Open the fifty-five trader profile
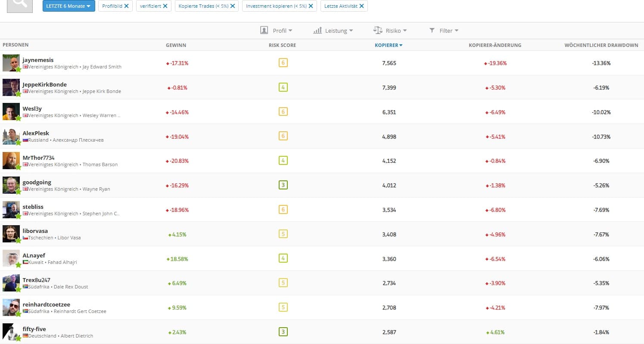This screenshot has height=344, width=644. 34,329
